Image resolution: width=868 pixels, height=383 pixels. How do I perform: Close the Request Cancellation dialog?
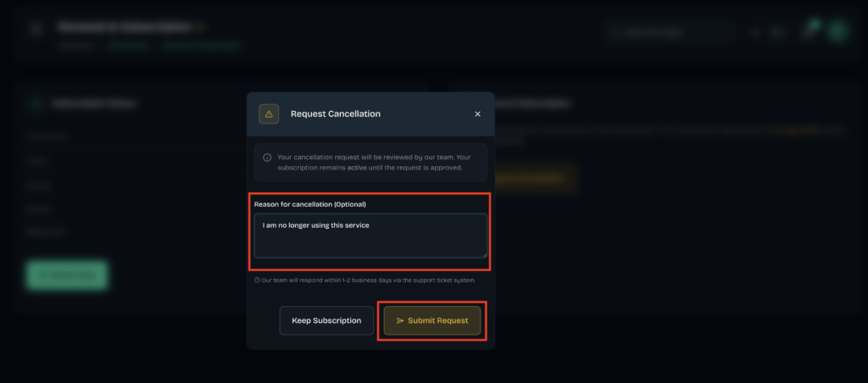coord(478,114)
